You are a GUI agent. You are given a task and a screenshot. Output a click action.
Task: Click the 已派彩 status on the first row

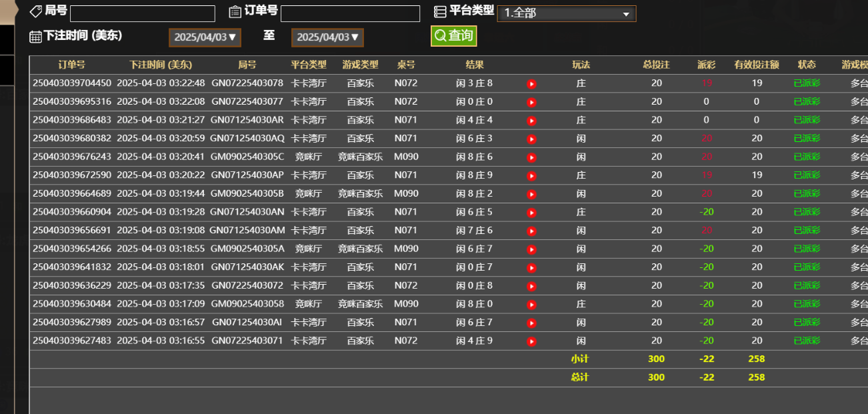807,83
